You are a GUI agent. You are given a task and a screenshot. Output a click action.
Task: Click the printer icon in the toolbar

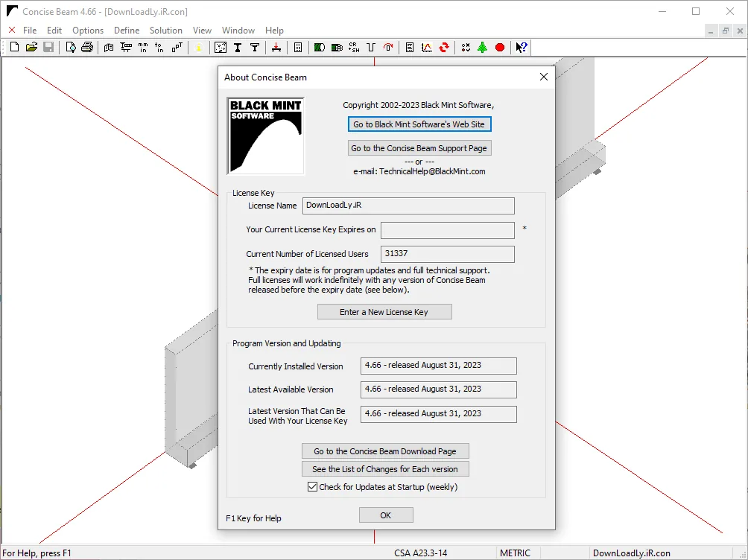coord(87,47)
